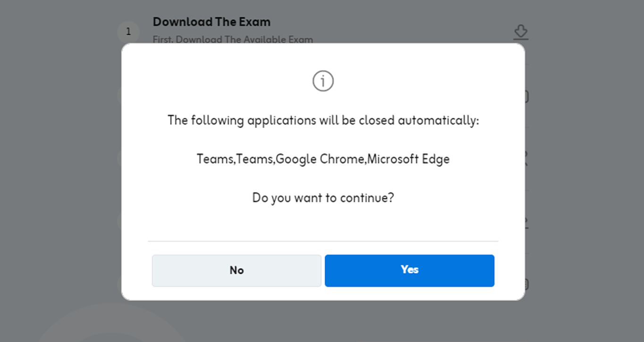
Task: Click third step circle hidden behind dialog edge
Action: [x=119, y=158]
